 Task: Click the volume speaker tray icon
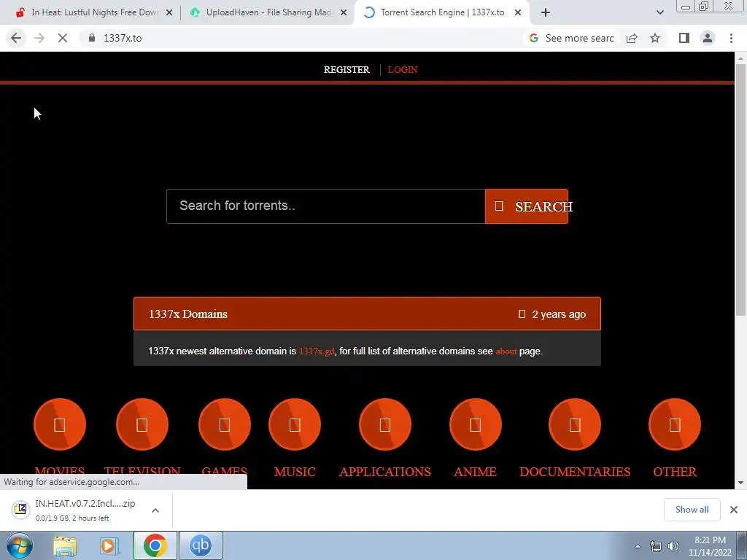tap(673, 546)
